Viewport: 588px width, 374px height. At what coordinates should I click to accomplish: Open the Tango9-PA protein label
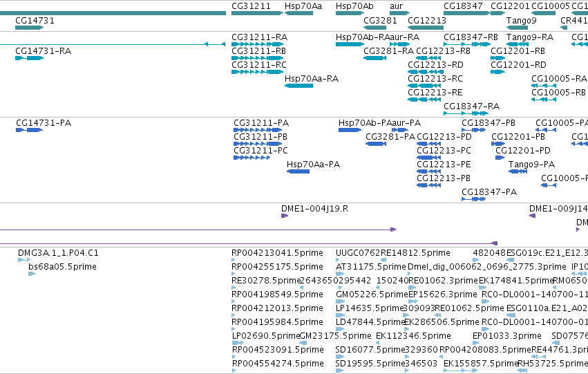point(531,165)
